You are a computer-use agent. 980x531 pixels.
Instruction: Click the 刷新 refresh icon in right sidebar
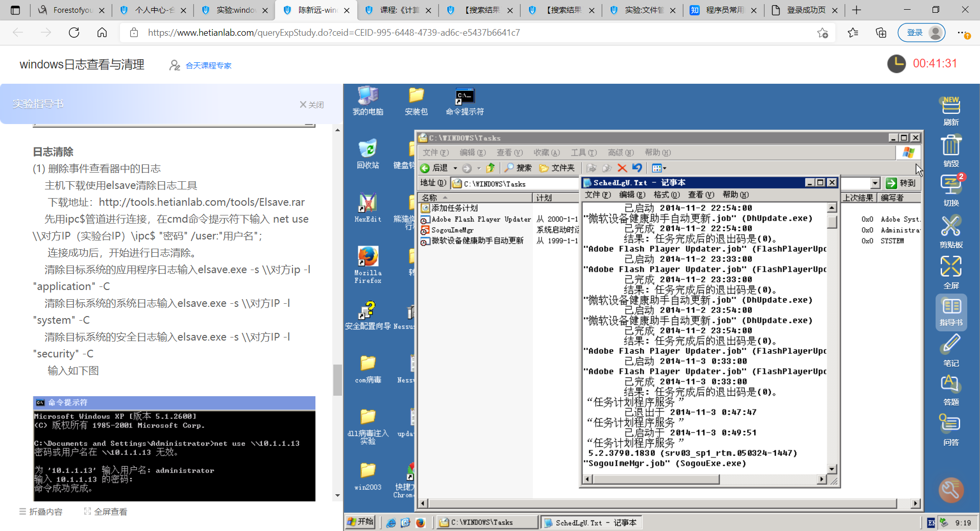[x=951, y=111]
